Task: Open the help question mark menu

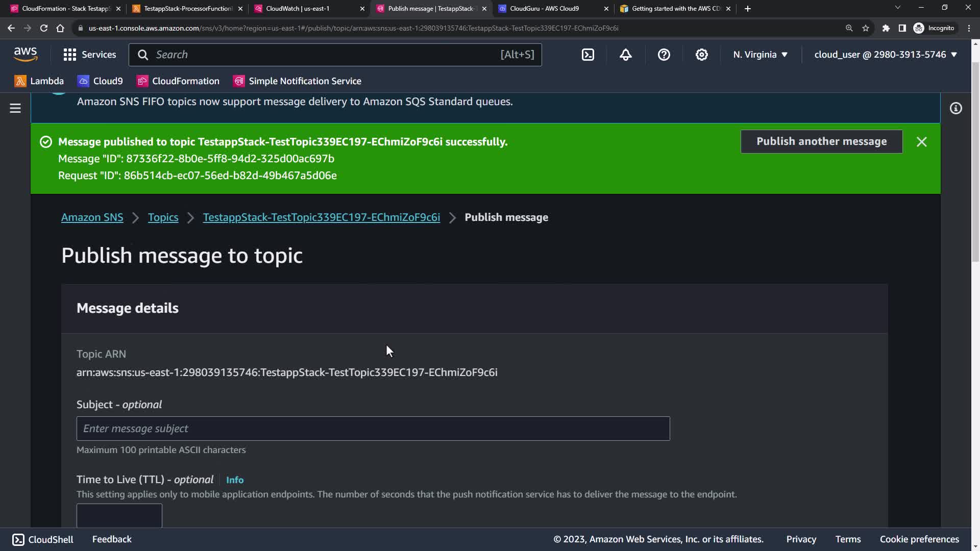Action: (x=664, y=55)
